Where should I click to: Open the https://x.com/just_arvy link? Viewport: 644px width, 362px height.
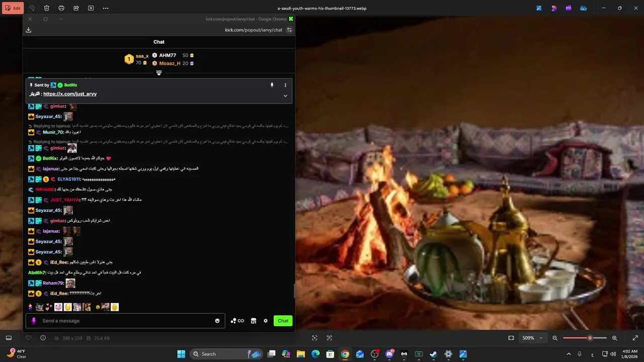tap(70, 94)
